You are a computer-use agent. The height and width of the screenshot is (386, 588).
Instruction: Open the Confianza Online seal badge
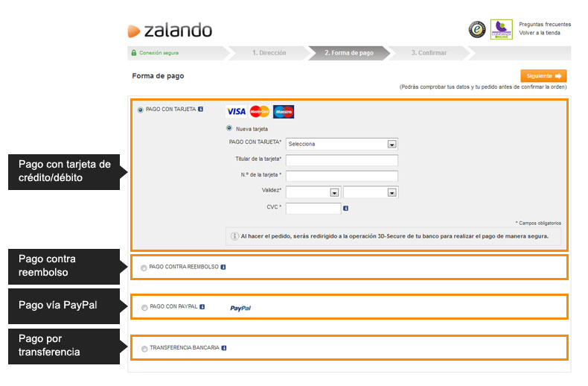(502, 29)
